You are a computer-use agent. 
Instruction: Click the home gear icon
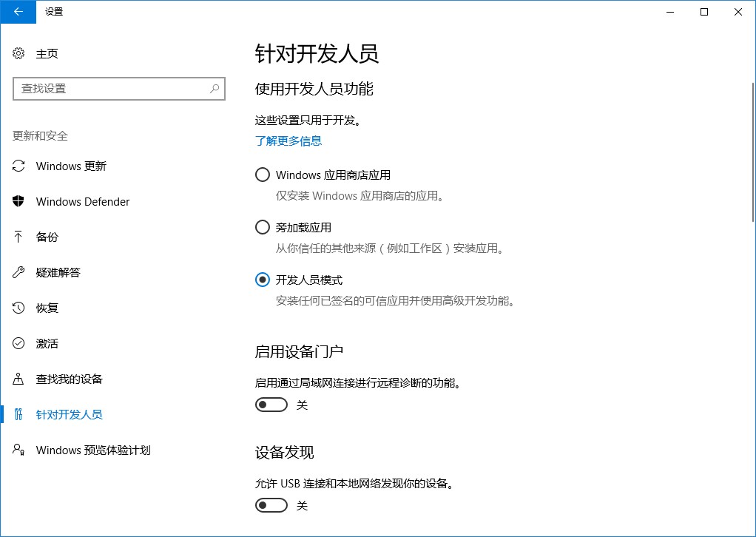pos(19,54)
